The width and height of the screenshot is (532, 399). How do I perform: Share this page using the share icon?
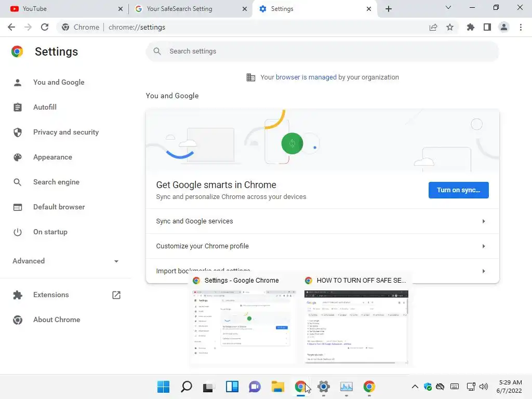pyautogui.click(x=433, y=27)
